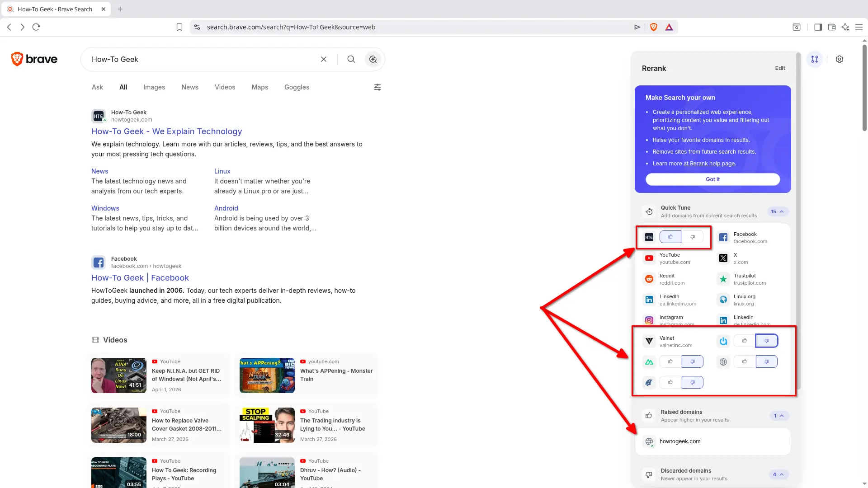
Task: Open a new browser tab
Action: tap(120, 9)
